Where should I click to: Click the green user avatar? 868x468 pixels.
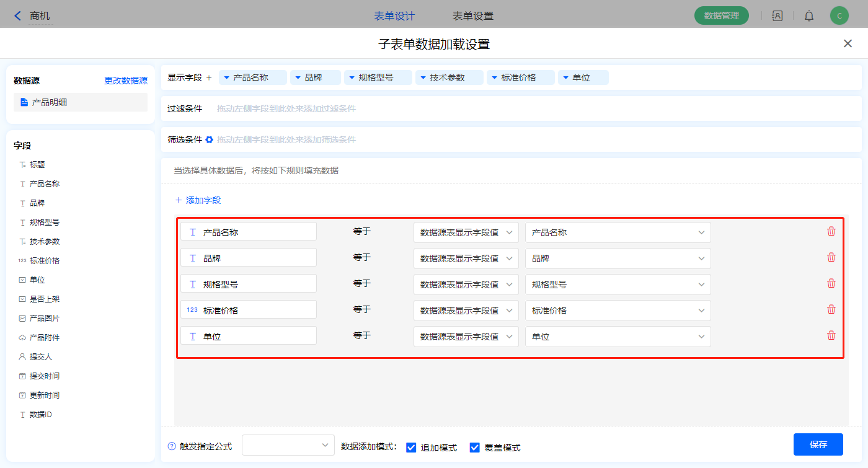click(839, 16)
